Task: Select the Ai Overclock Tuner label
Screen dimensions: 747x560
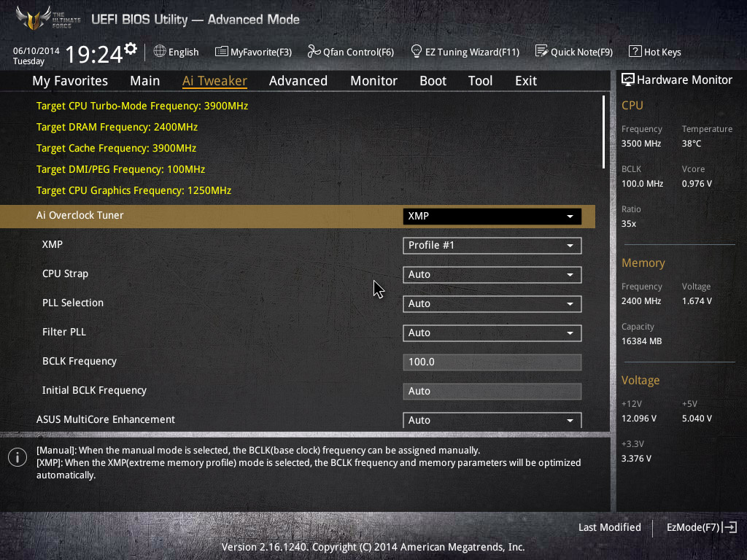Action: point(80,215)
